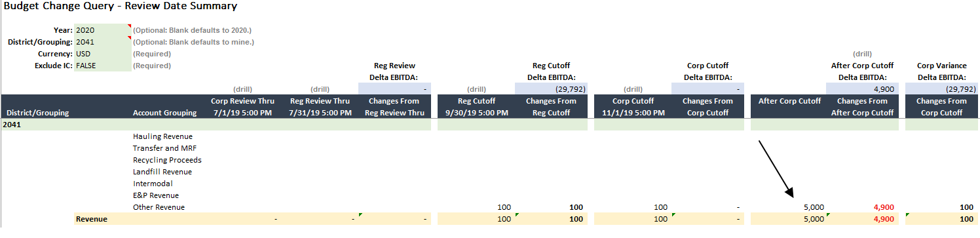This screenshot has width=980, height=238.
Task: Click the drill label above Corp Review Thru
Action: (242, 89)
